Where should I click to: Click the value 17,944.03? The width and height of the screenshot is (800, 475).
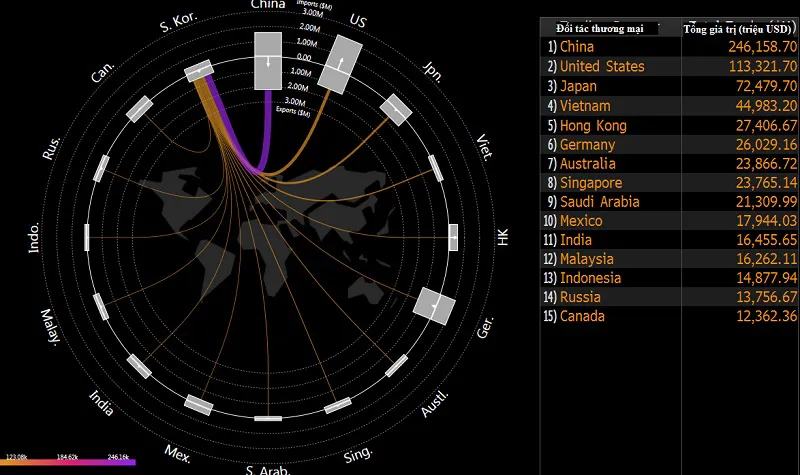(766, 221)
